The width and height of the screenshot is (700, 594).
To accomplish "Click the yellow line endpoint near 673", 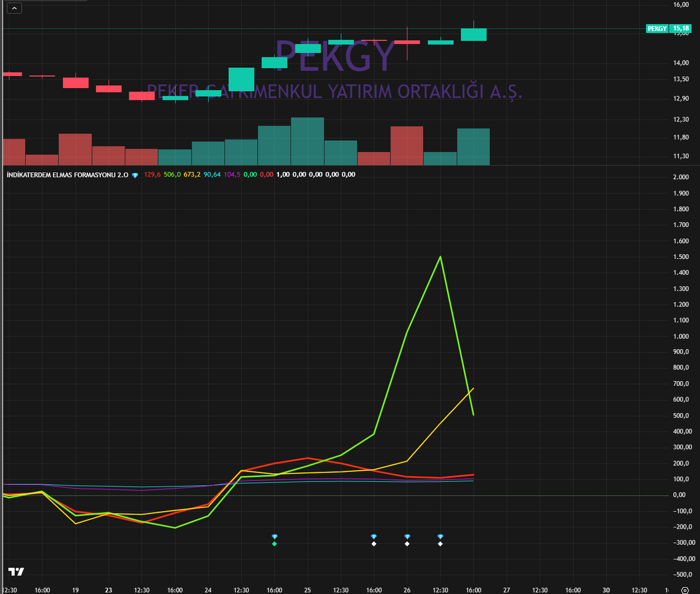I will pos(473,388).
